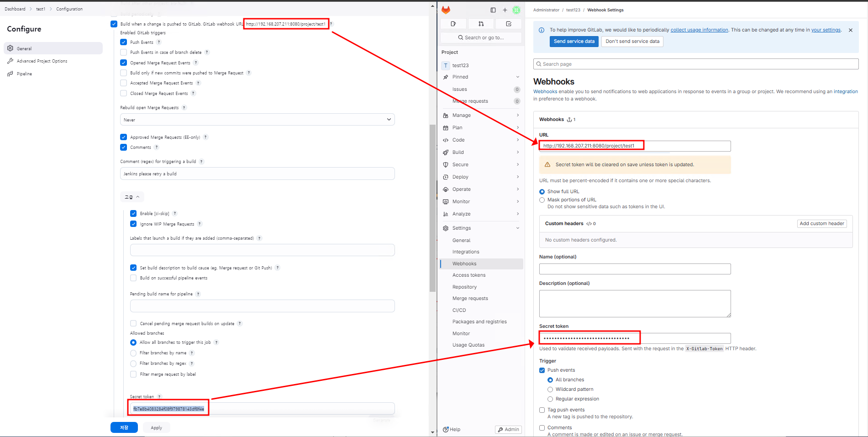Toggle the GitLab sidebar panel icon

click(493, 10)
